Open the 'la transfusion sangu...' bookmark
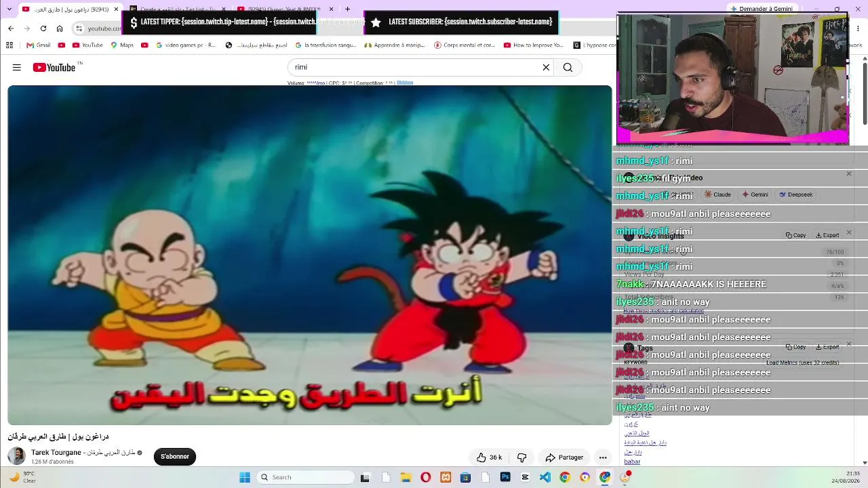The image size is (868, 488). [x=325, y=45]
